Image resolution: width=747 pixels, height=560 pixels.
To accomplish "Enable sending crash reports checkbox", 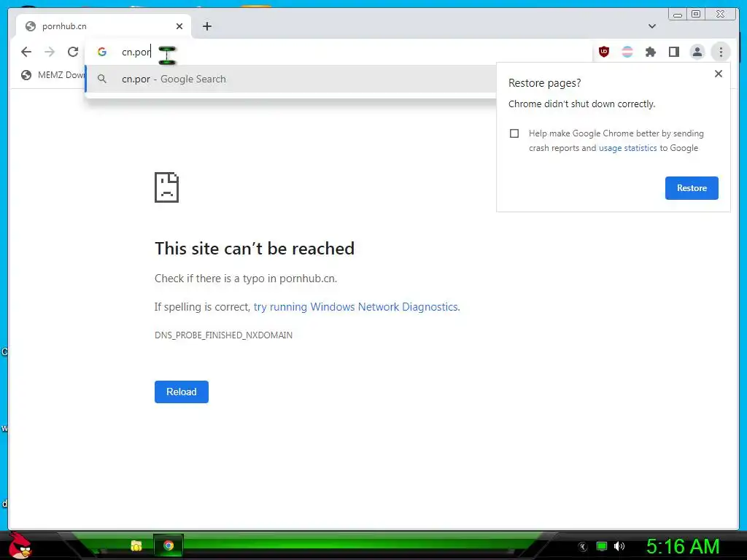I will [514, 133].
